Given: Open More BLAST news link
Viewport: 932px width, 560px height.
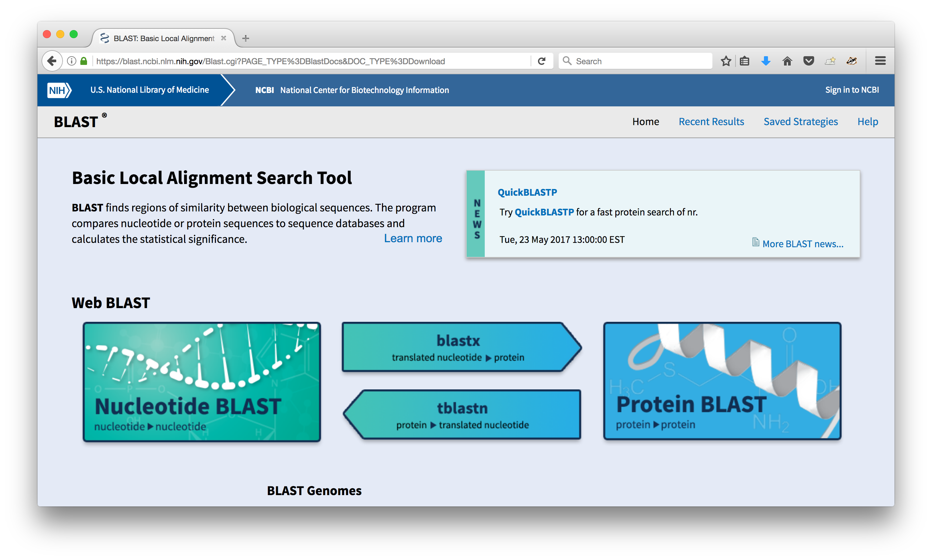Looking at the screenshot, I should (802, 244).
